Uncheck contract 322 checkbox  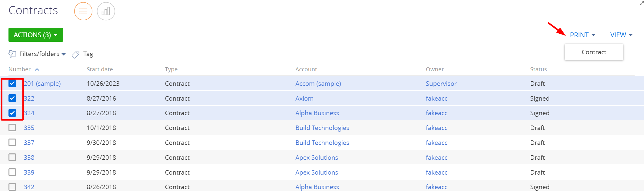pyautogui.click(x=12, y=98)
